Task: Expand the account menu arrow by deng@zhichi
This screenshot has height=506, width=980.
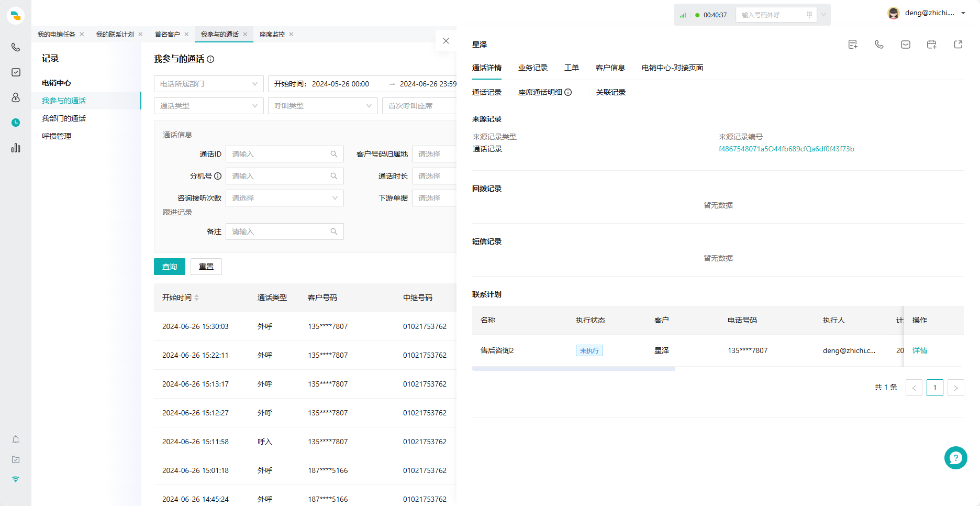Action: (x=963, y=13)
